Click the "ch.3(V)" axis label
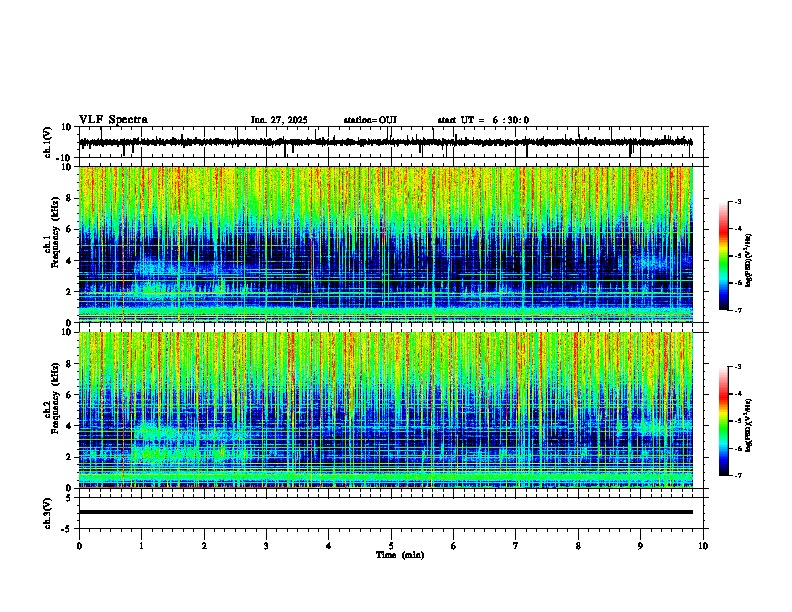792x612 pixels. point(48,513)
